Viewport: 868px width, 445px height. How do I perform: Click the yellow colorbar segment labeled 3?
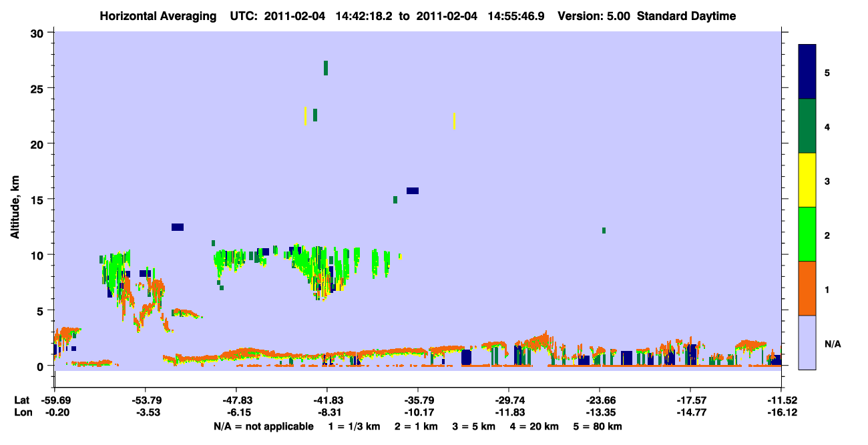[807, 180]
